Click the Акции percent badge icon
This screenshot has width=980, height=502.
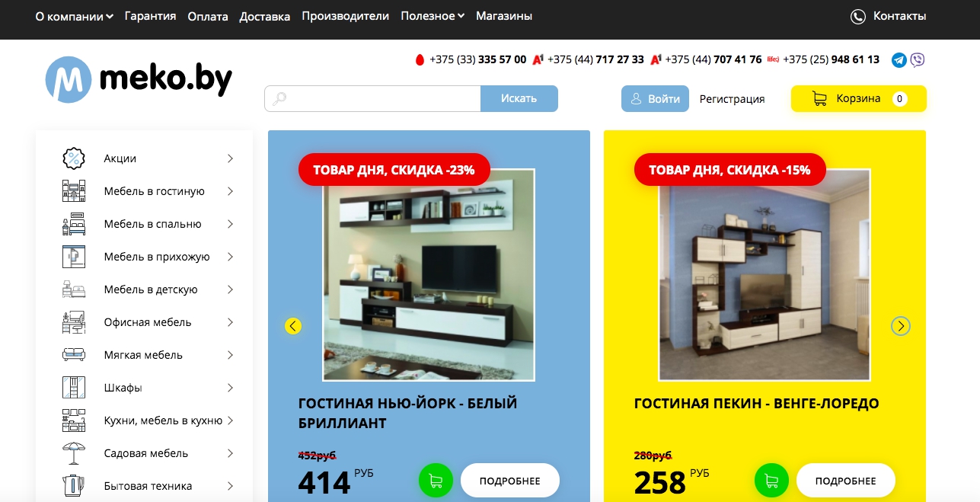pos(73,158)
